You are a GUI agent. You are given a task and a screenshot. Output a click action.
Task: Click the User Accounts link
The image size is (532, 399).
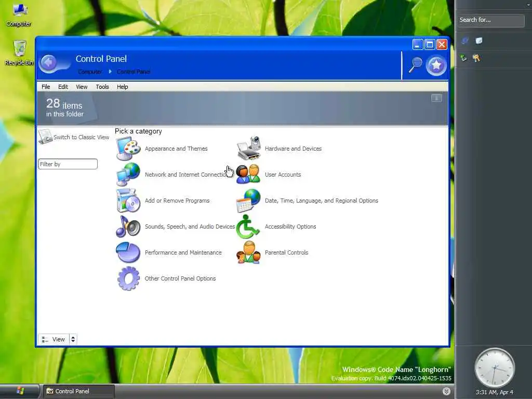tap(283, 175)
